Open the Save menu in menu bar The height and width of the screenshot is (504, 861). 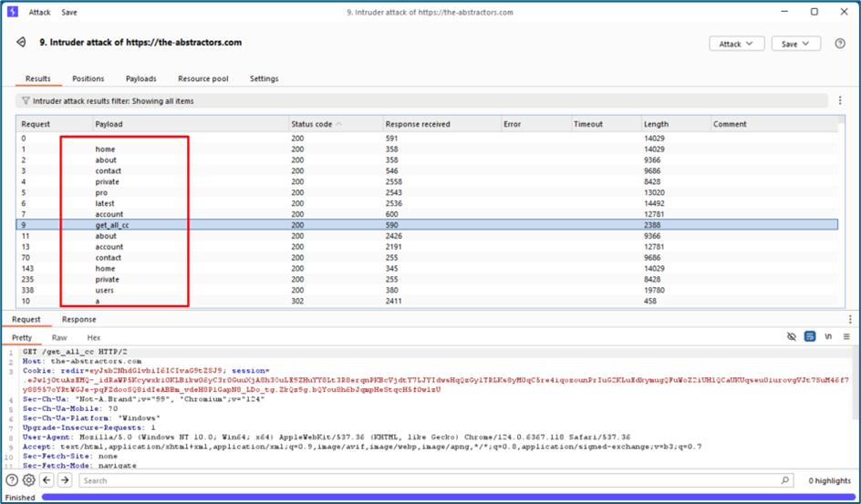69,12
